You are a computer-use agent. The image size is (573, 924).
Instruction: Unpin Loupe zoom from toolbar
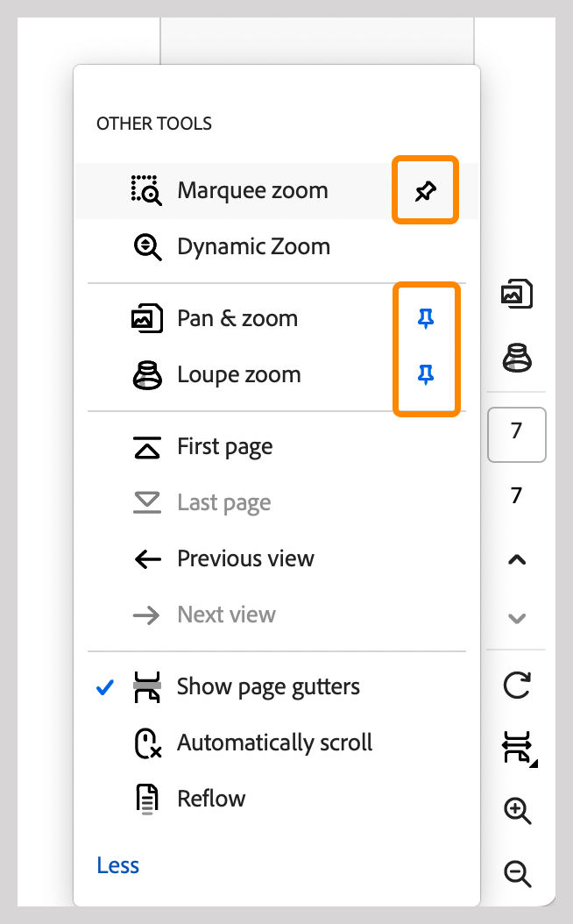click(425, 375)
